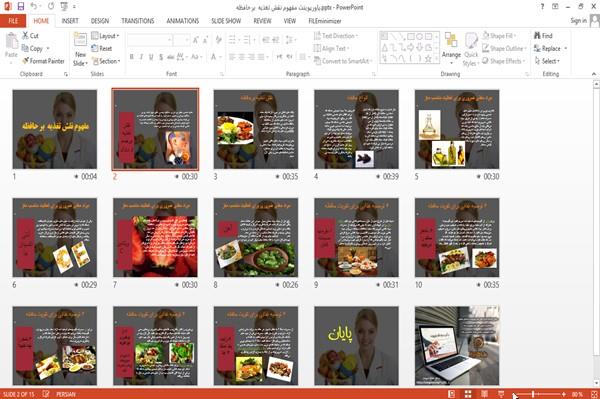Open the FILE tab
Screen dimensions: 600x399
pyautogui.click(x=13, y=21)
